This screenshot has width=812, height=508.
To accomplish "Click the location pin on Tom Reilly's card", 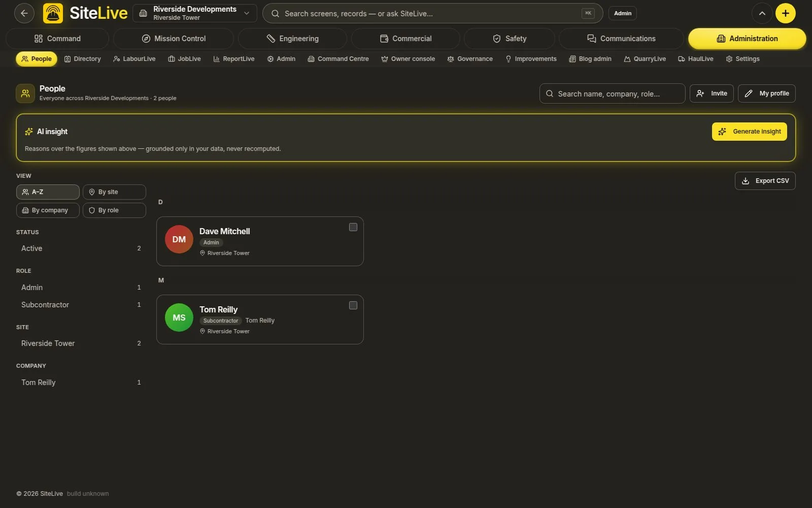I will click(x=202, y=331).
